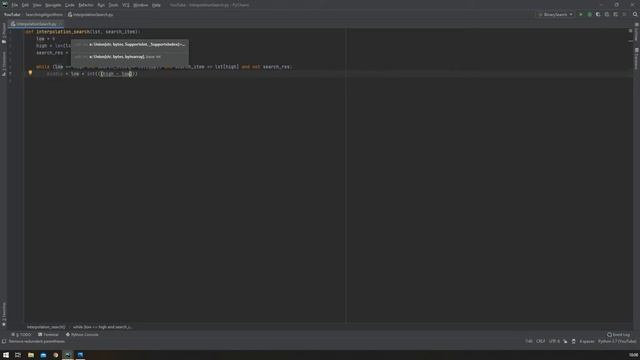Toggle read-only lock icon in status bar

[x=565, y=341]
